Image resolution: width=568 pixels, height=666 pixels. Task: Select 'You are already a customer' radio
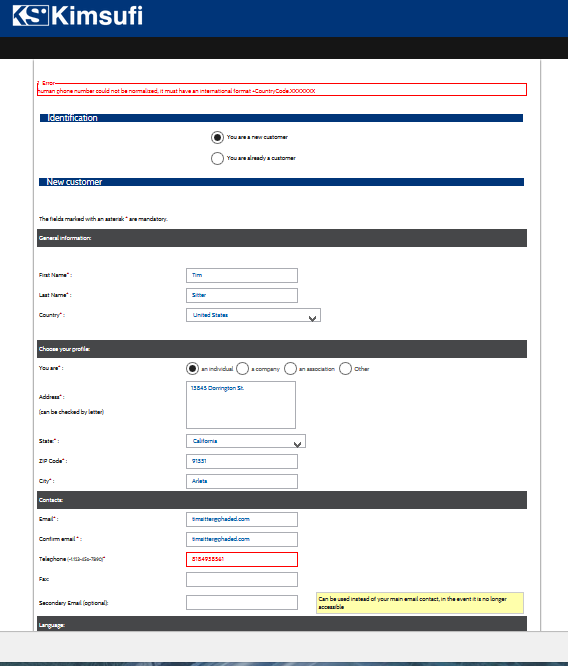click(217, 158)
